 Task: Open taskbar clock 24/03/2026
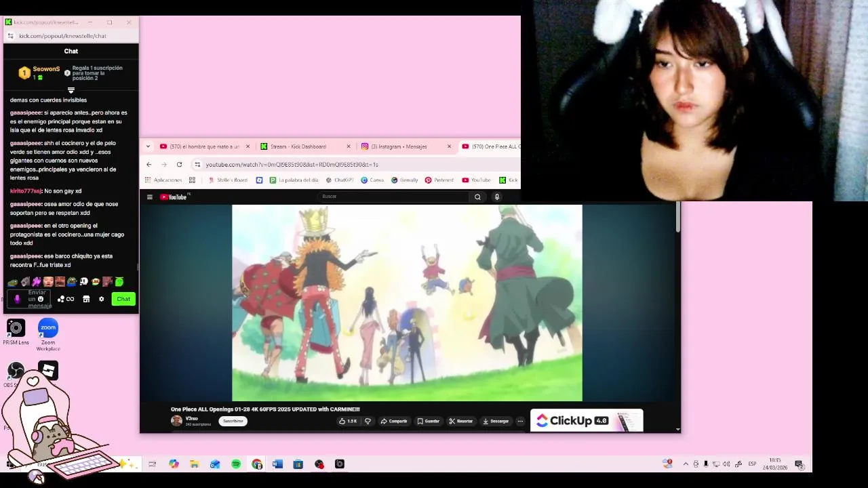[x=775, y=464]
